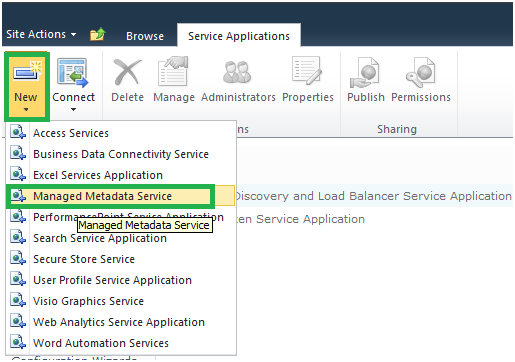Choose PerformancePoint Service Application entry

tap(121, 217)
